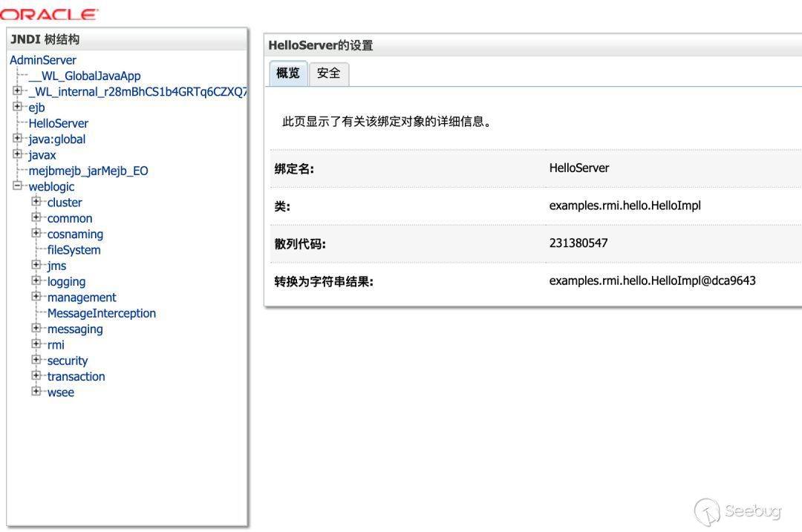Select javax in the JNDI tree
802x532 pixels.
(x=42, y=155)
